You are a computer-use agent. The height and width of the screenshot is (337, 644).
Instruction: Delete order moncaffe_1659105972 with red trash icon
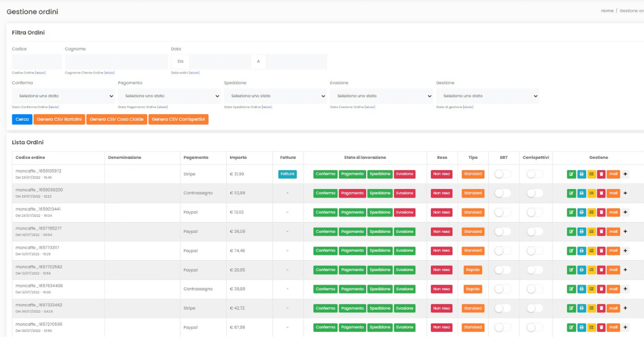[602, 174]
